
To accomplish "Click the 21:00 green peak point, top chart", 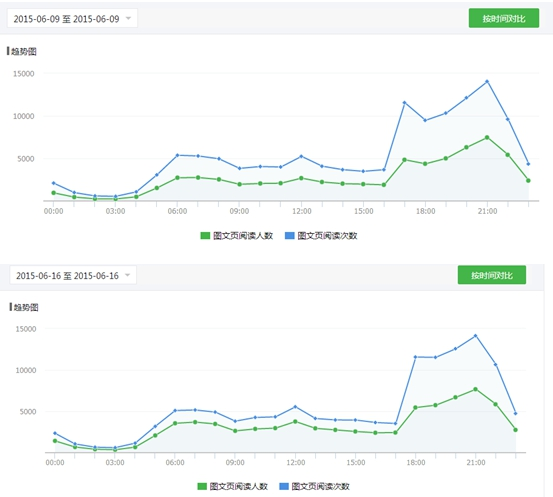I will coord(487,137).
